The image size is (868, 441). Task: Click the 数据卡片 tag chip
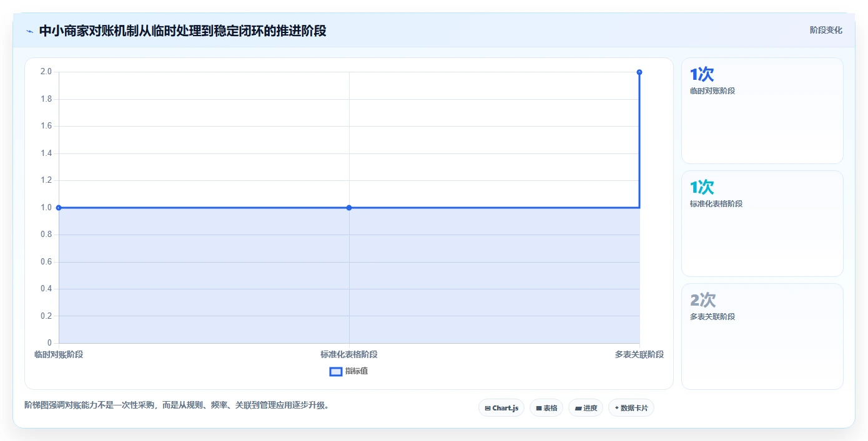click(631, 408)
